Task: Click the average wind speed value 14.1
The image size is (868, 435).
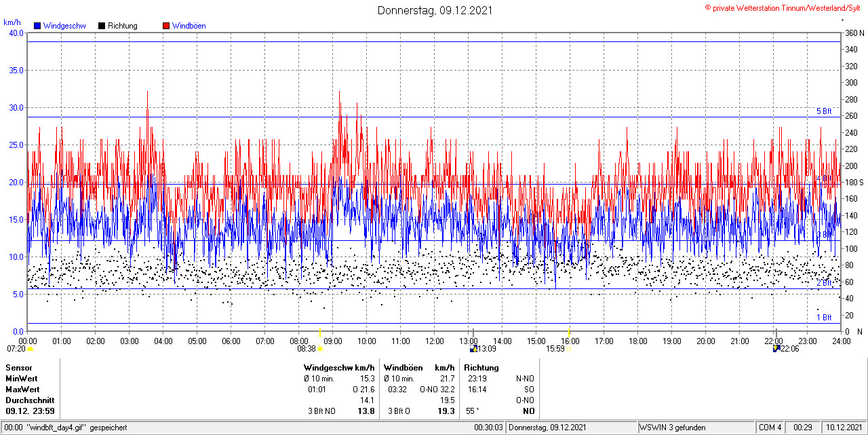Action: click(368, 400)
